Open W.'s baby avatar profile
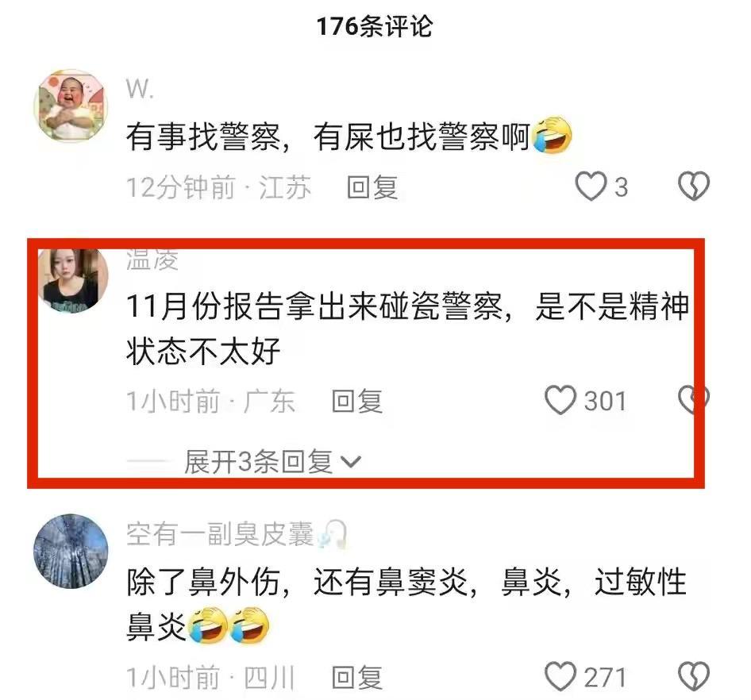The width and height of the screenshot is (751, 700). pos(71,106)
